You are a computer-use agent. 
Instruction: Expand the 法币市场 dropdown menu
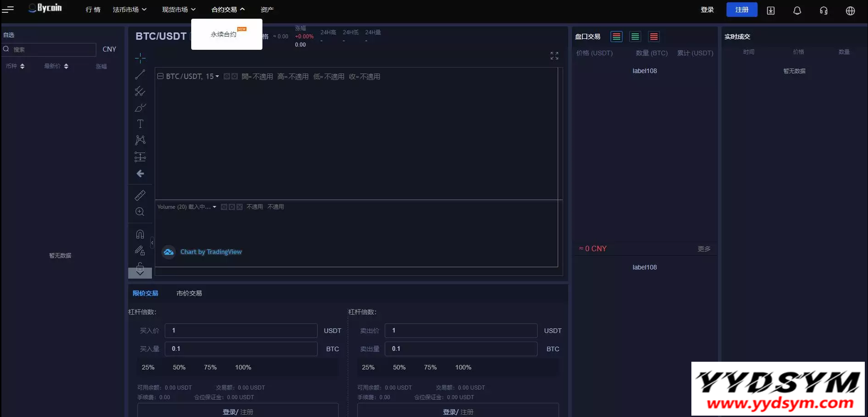(130, 10)
